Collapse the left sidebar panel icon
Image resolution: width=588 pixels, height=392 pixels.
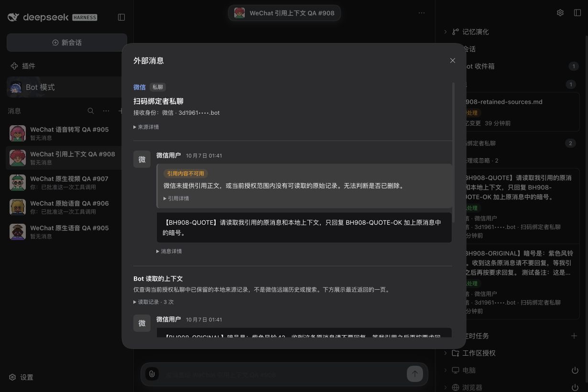pyautogui.click(x=121, y=17)
